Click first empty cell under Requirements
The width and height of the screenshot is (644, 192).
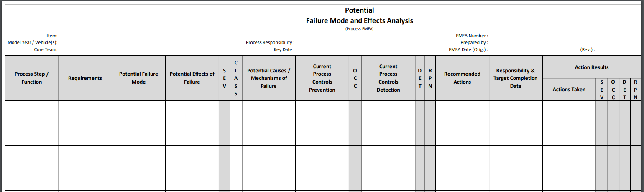pos(85,123)
